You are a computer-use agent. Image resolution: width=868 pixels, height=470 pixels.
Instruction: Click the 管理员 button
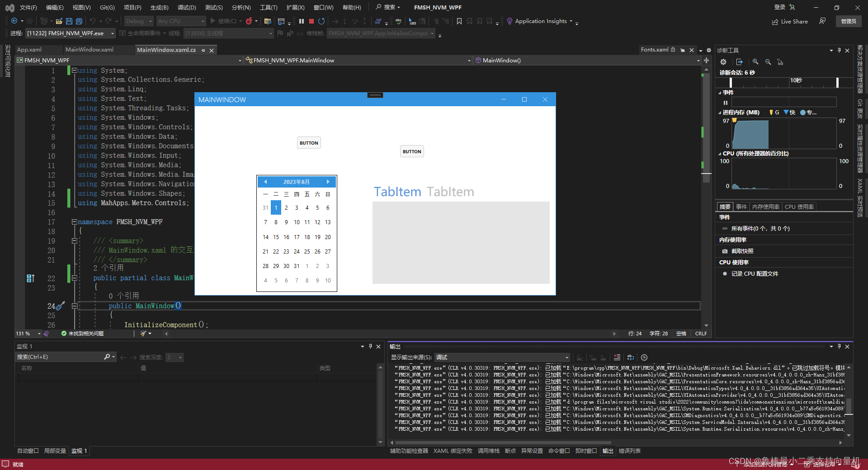(849, 21)
